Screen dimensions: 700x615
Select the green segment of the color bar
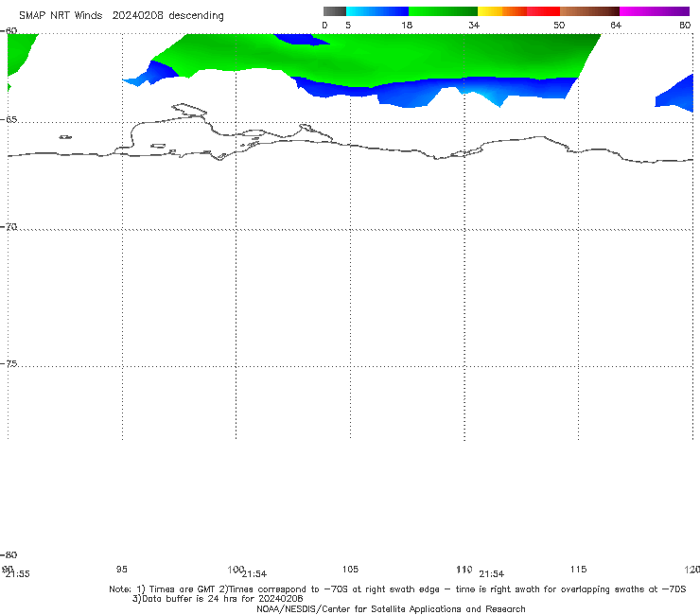tap(443, 11)
